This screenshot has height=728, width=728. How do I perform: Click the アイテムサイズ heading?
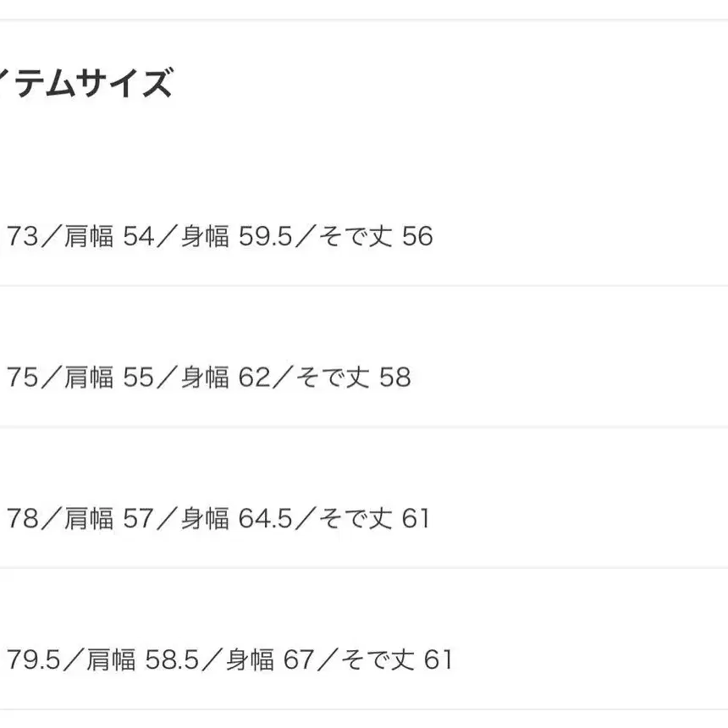click(x=86, y=82)
